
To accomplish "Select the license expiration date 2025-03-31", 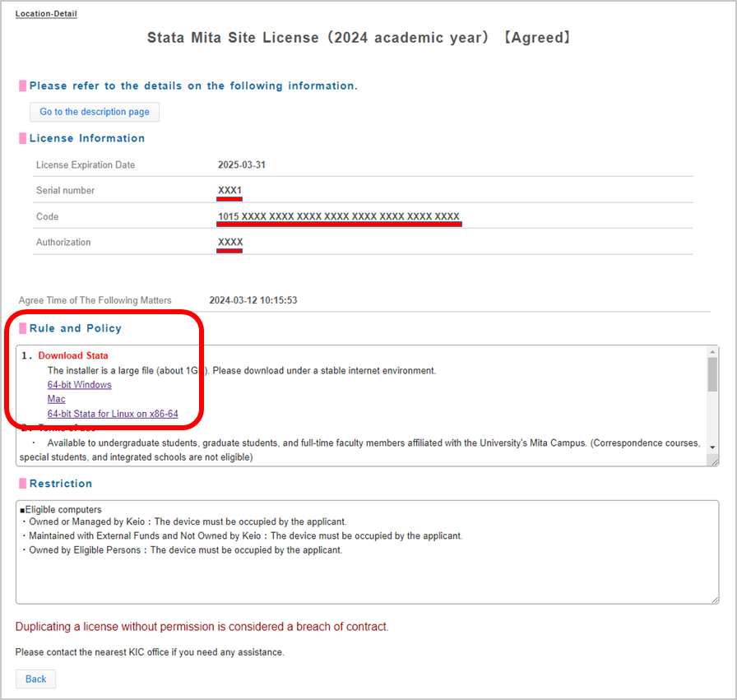I will tap(242, 165).
